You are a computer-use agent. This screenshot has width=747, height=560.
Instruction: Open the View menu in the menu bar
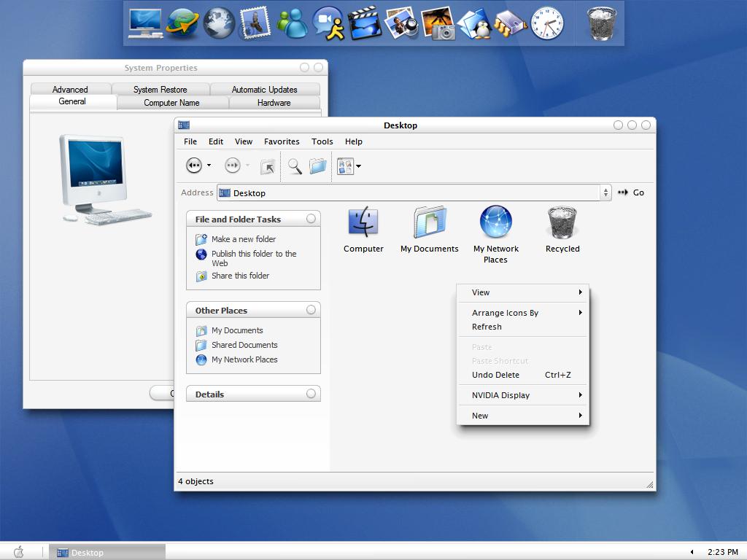click(244, 141)
